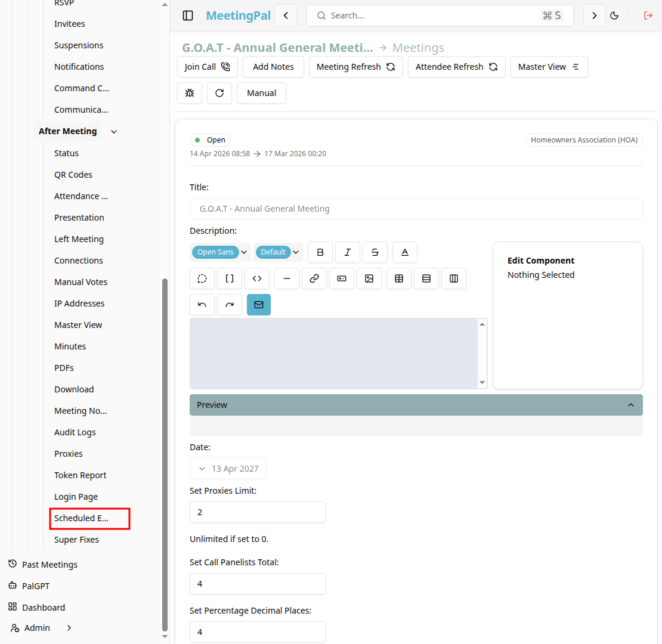Toggle the email envelope mode button
This screenshot has height=644, width=662.
click(259, 305)
